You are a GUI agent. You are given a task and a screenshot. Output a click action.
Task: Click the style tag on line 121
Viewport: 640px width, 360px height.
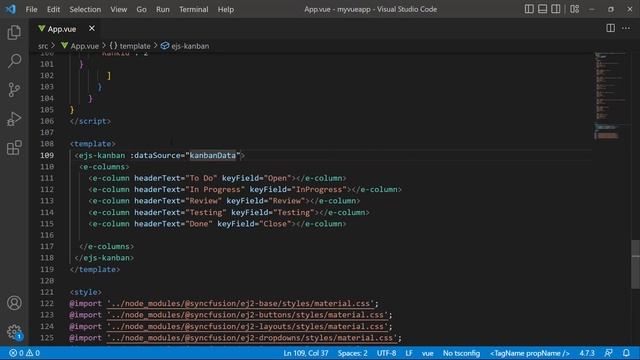pos(86,292)
